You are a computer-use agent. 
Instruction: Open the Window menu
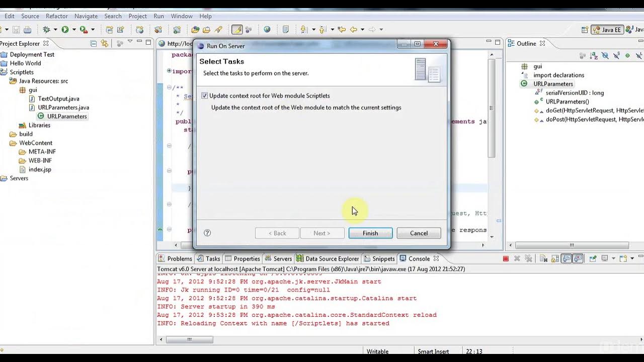182,16
